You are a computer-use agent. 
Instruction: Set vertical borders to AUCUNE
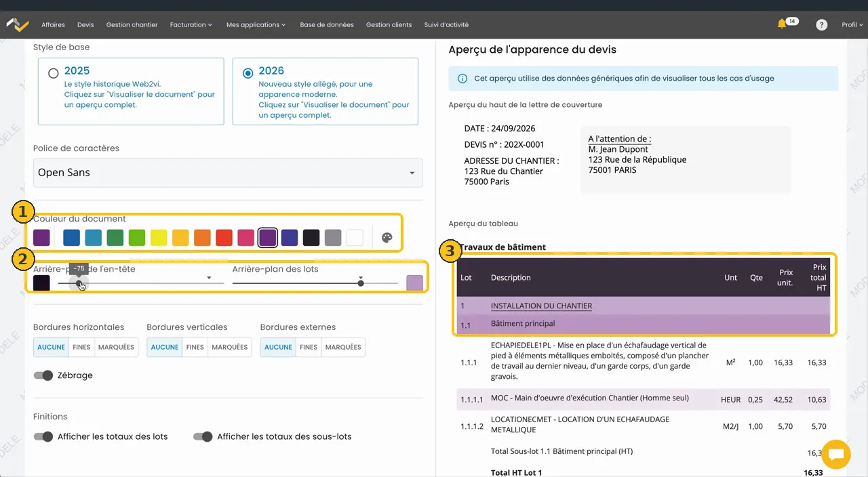pos(165,347)
